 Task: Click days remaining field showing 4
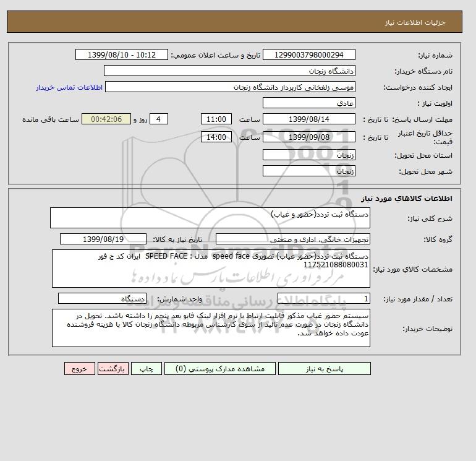tap(158, 119)
